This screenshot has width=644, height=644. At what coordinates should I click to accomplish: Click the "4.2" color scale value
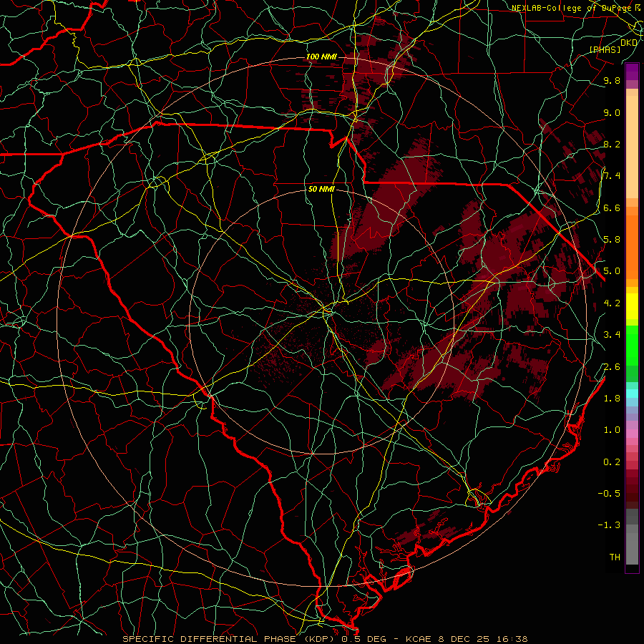[x=612, y=303]
